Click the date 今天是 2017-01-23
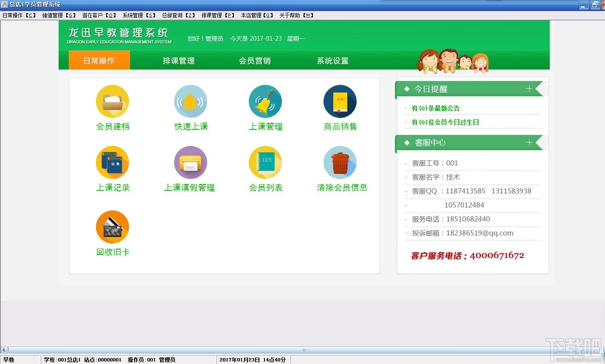This screenshot has width=605, height=364. click(x=256, y=39)
